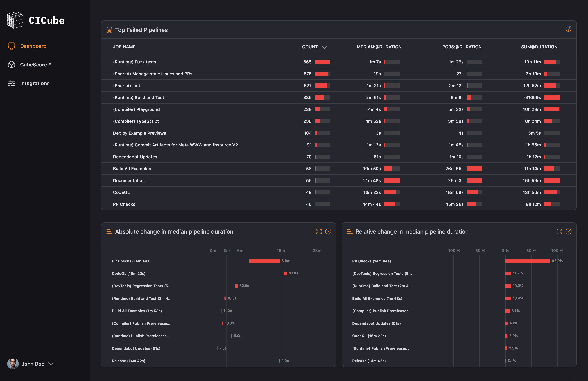Open the John Doe user menu chevron

(51, 364)
